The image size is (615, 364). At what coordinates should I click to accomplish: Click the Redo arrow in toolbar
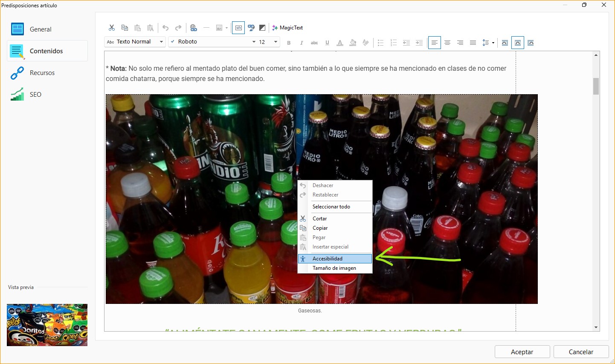coord(178,28)
